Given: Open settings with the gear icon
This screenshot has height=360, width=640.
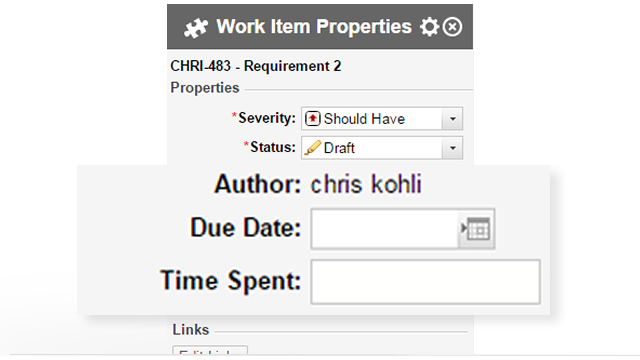Looking at the screenshot, I should (430, 27).
